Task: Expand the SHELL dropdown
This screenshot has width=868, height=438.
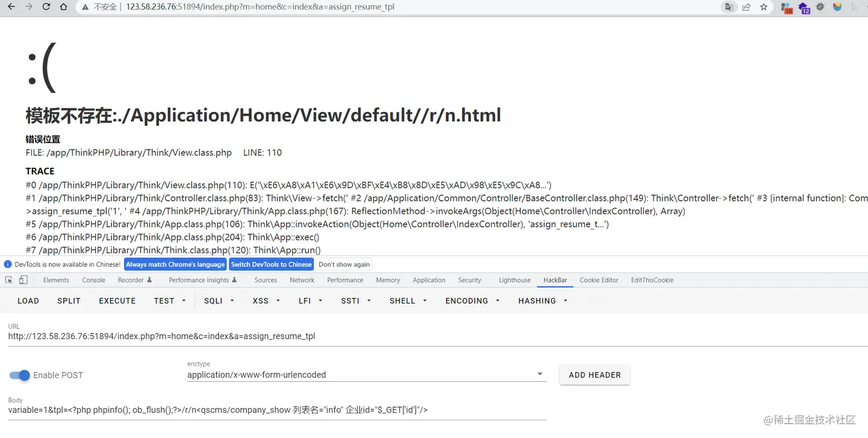Action: pyautogui.click(x=408, y=301)
